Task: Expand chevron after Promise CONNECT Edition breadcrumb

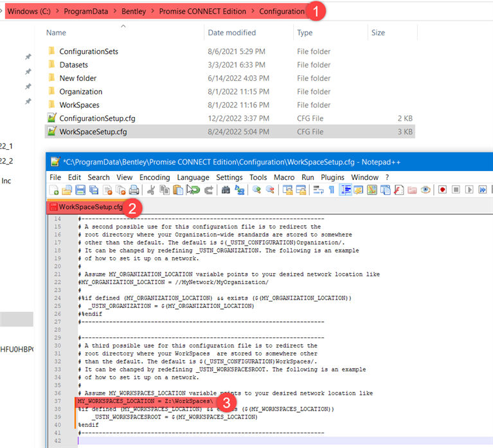Action: point(253,11)
